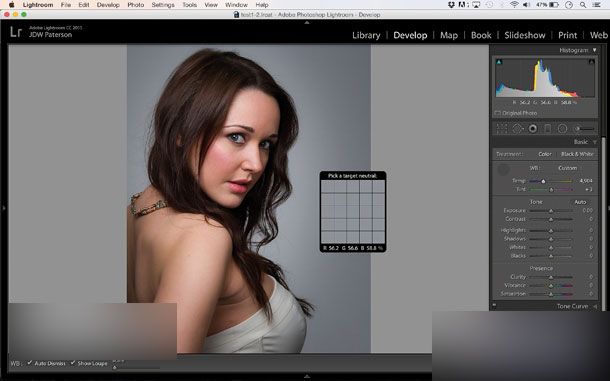The height and width of the screenshot is (381, 610).
Task: Enable the Original Photo checkbox
Action: click(498, 113)
